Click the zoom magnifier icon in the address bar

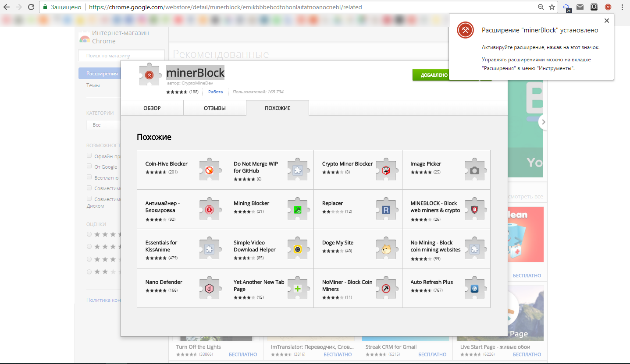[x=541, y=7]
